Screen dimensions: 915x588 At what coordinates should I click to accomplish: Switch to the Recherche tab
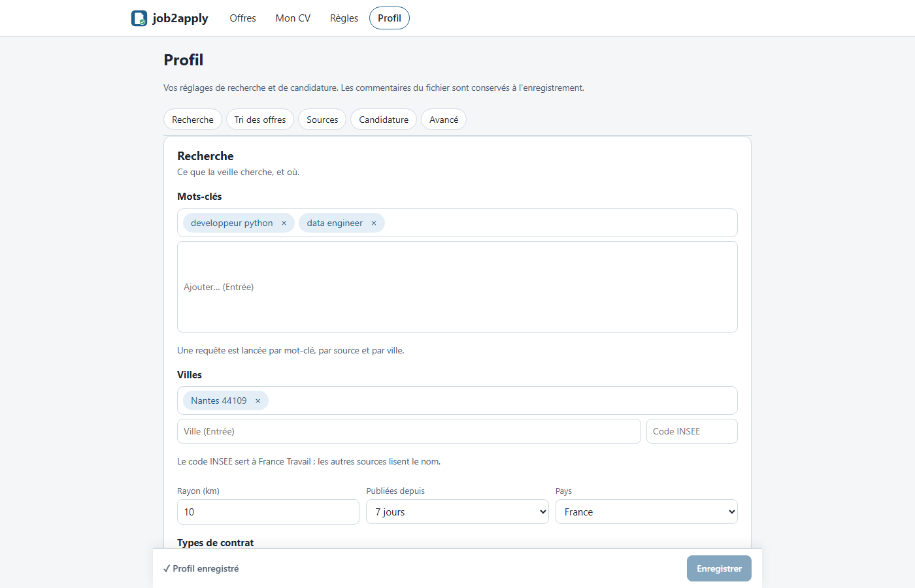(x=193, y=120)
